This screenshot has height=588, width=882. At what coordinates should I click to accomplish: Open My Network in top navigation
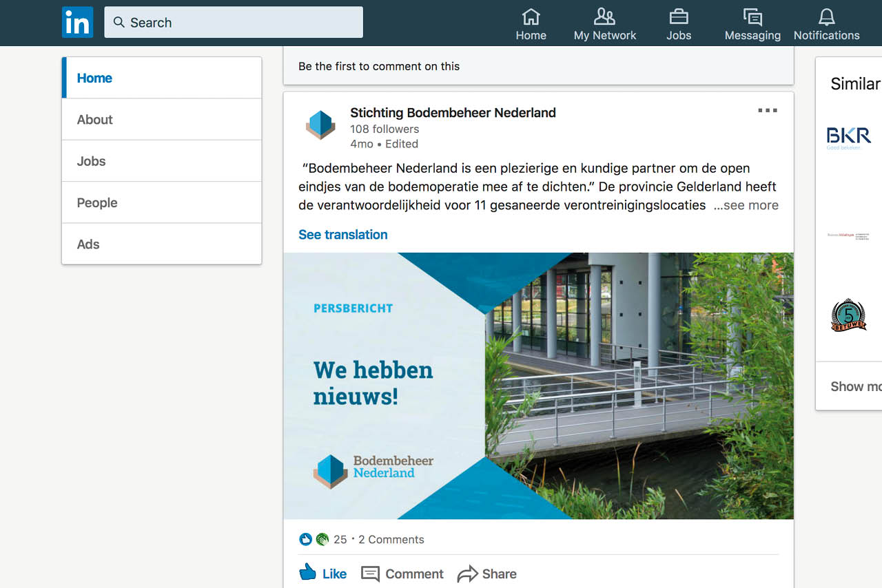click(x=605, y=24)
